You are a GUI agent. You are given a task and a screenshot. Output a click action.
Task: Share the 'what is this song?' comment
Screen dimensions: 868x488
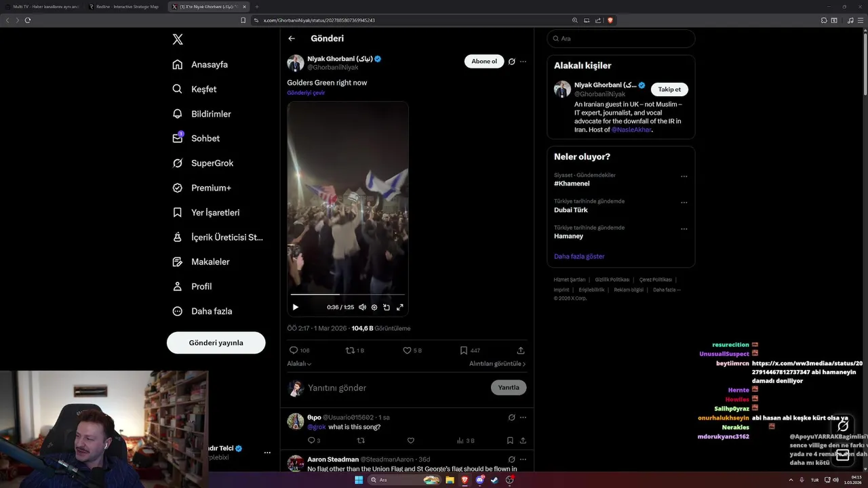point(523,441)
